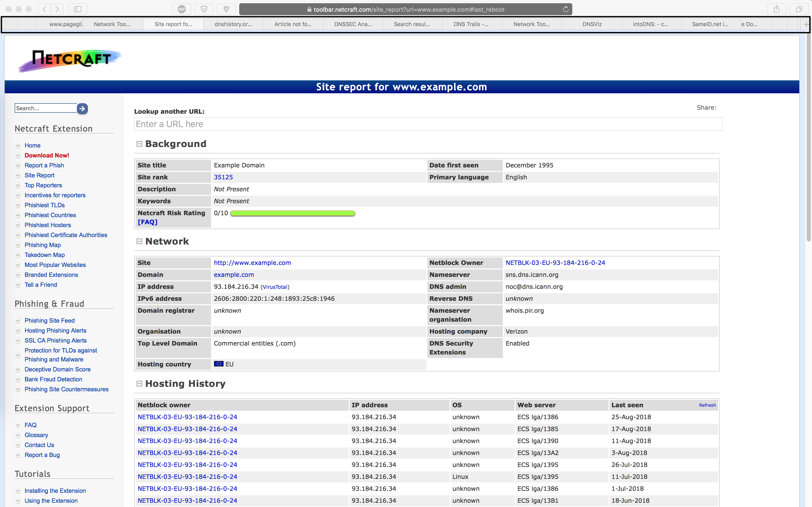This screenshot has height=507, width=812.
Task: Click the Download Now! sidebar link
Action: (47, 155)
